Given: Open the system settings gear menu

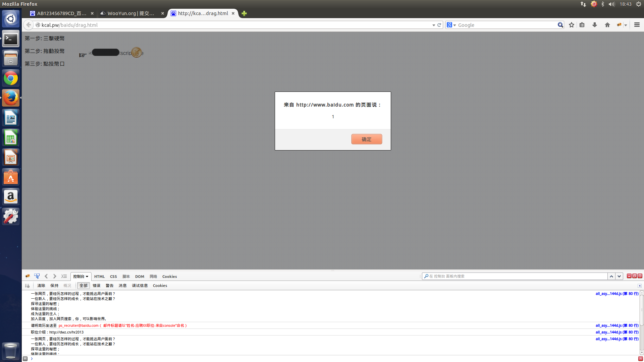Looking at the screenshot, I should [x=639, y=4].
